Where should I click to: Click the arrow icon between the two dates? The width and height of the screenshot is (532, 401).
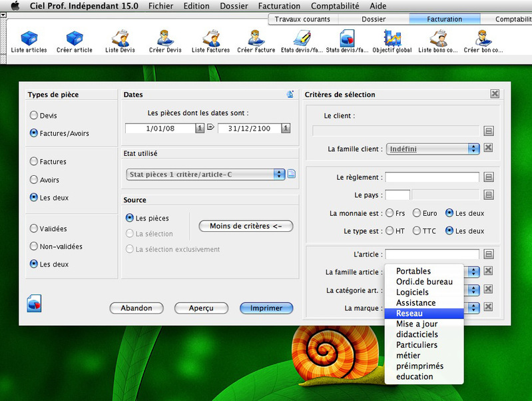[210, 127]
